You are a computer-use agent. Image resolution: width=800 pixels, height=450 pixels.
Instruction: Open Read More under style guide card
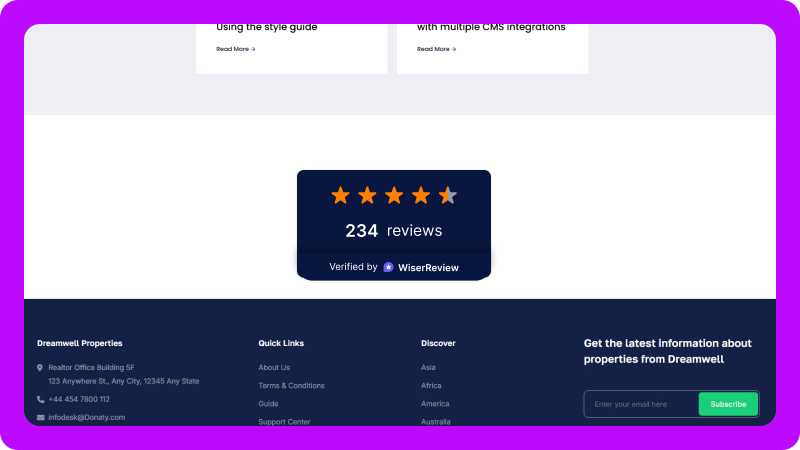(x=236, y=49)
